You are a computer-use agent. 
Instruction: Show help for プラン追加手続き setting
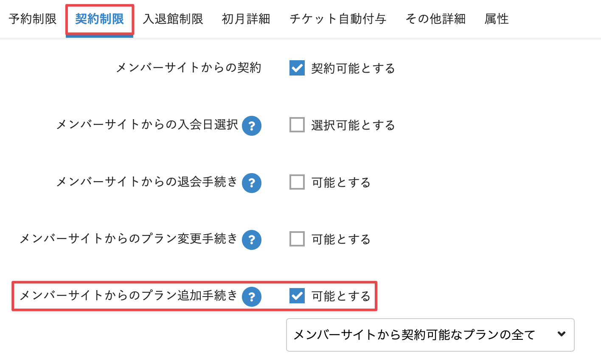click(x=252, y=297)
